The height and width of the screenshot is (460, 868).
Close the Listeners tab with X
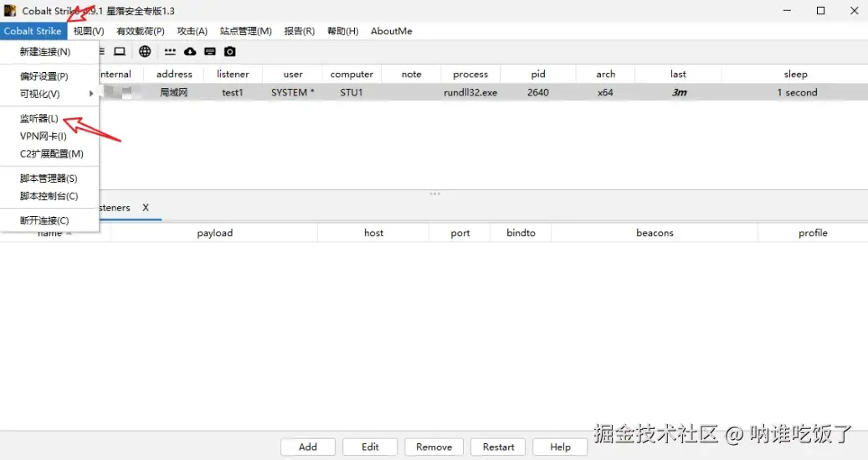pos(146,207)
